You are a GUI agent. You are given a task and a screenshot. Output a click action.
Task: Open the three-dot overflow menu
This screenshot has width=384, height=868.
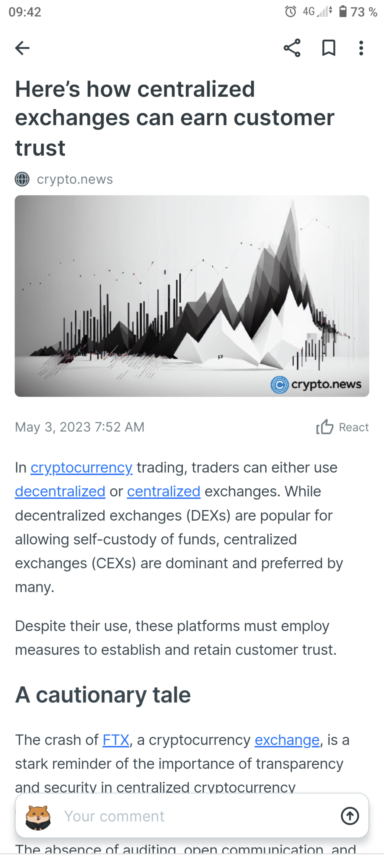(361, 48)
